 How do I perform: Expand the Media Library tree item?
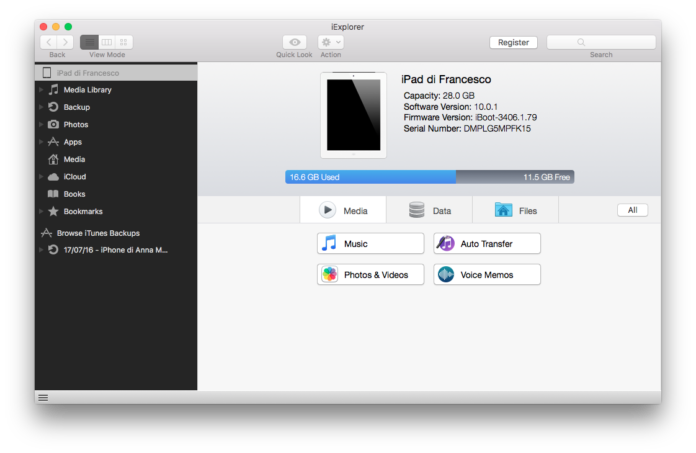point(41,90)
